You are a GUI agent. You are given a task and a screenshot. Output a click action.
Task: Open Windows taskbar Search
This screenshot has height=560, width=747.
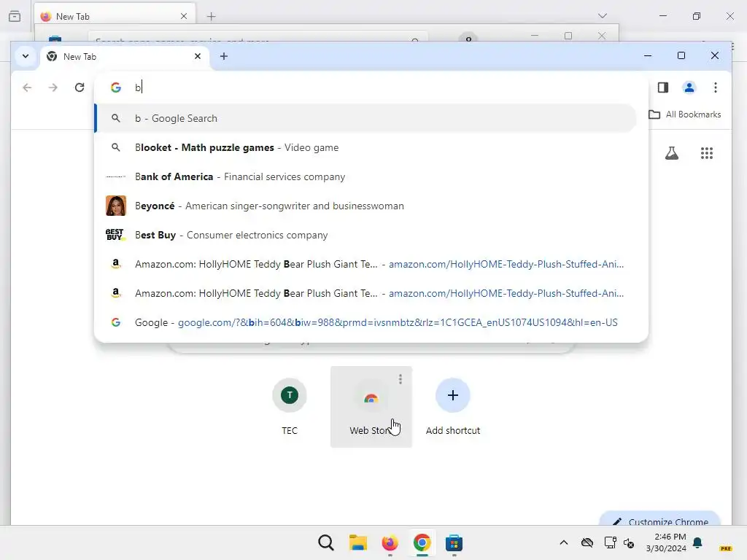[326, 542]
